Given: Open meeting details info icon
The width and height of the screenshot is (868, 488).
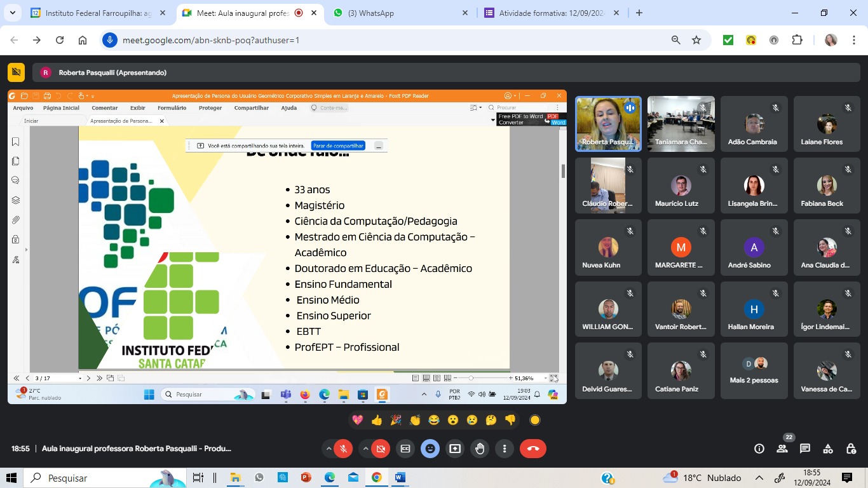Looking at the screenshot, I should 759,449.
